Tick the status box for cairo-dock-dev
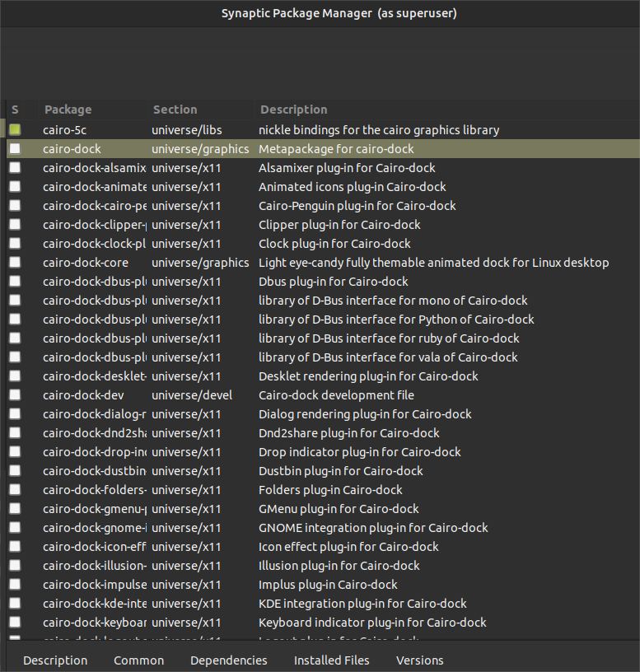 [15, 395]
